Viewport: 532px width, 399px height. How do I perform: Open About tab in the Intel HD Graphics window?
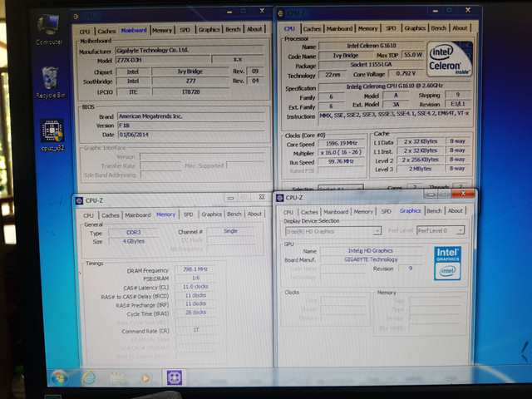[455, 210]
